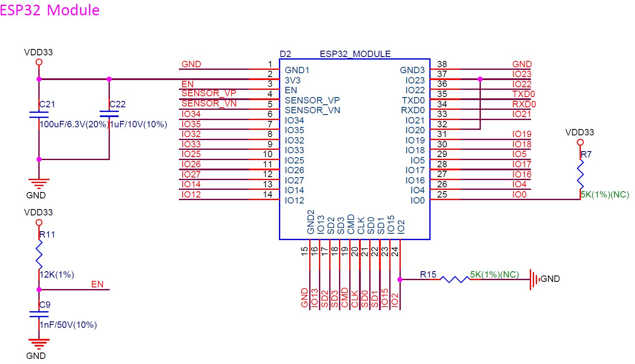Viewport: 635px width, 364px height.
Task: Click the vertical red CLK net label
Action: pos(355,299)
